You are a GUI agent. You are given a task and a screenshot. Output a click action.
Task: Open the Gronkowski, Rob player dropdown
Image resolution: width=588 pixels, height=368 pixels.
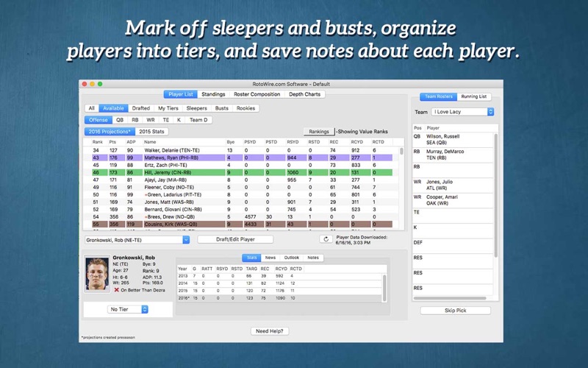(137, 240)
